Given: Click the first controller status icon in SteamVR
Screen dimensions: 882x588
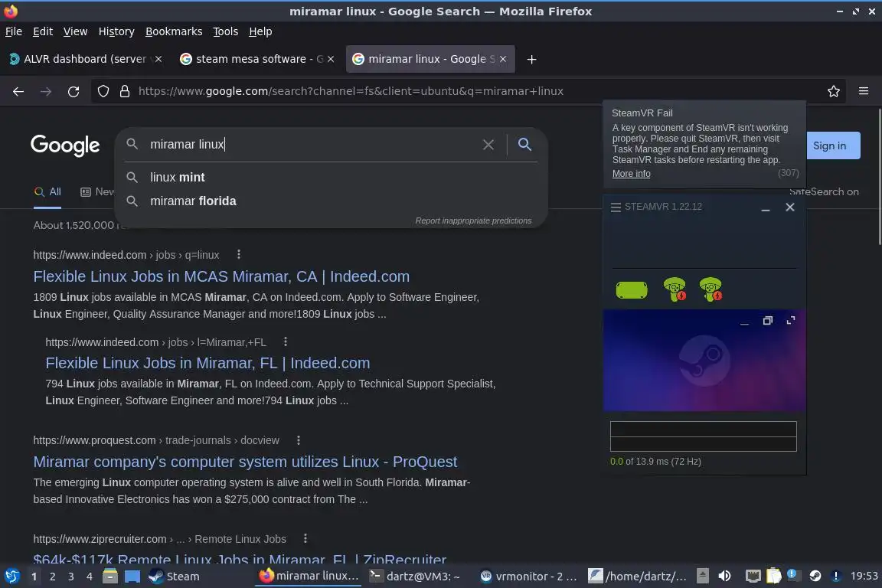Looking at the screenshot, I should (x=675, y=289).
